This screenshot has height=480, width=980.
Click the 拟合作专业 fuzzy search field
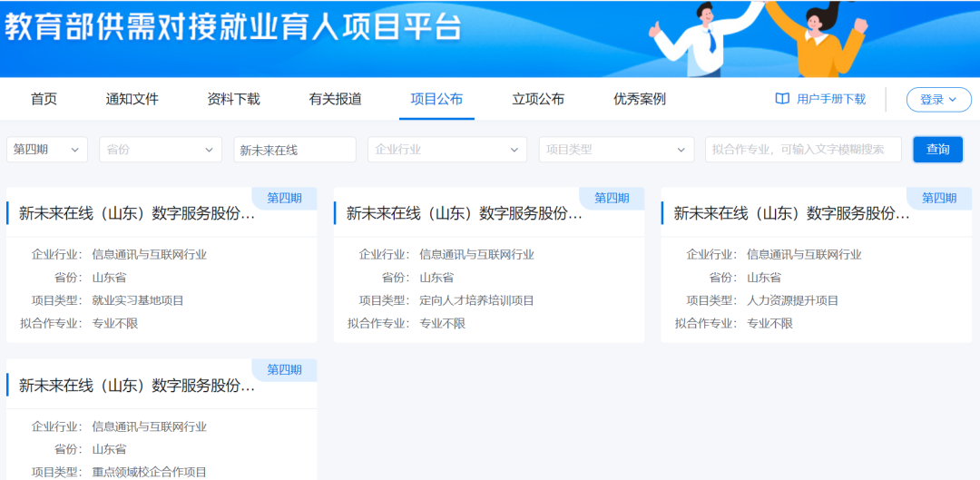click(x=803, y=150)
